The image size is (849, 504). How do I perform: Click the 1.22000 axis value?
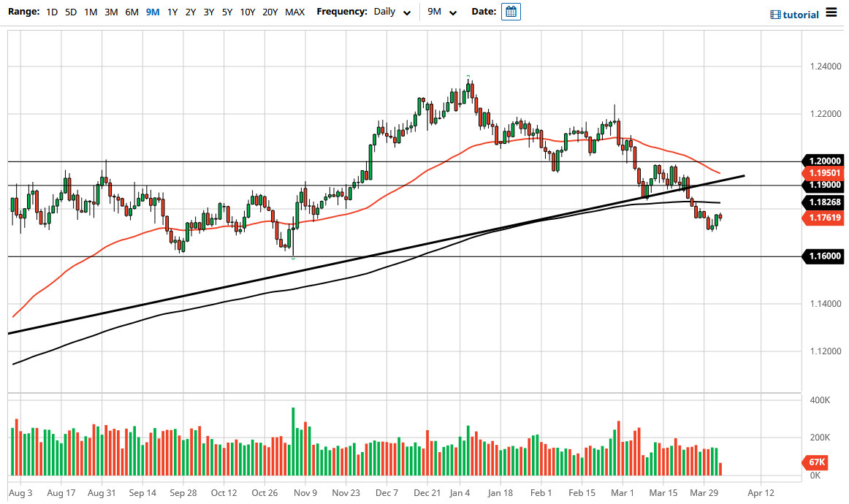tap(826, 114)
